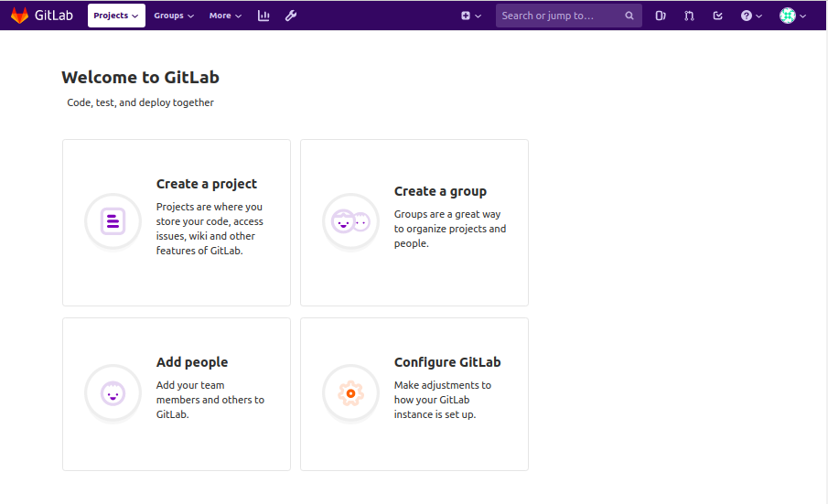Image resolution: width=828 pixels, height=504 pixels.
Task: Expand the Groups menu
Action: point(174,16)
